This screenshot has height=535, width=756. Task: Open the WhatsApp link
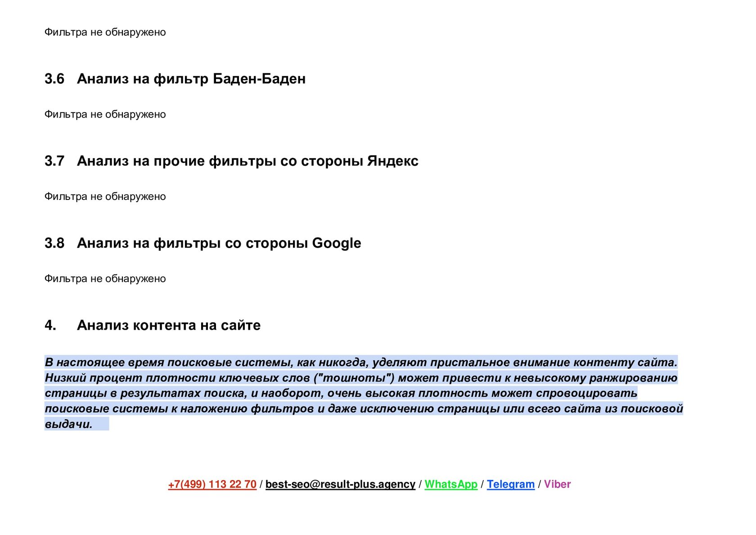coord(451,484)
